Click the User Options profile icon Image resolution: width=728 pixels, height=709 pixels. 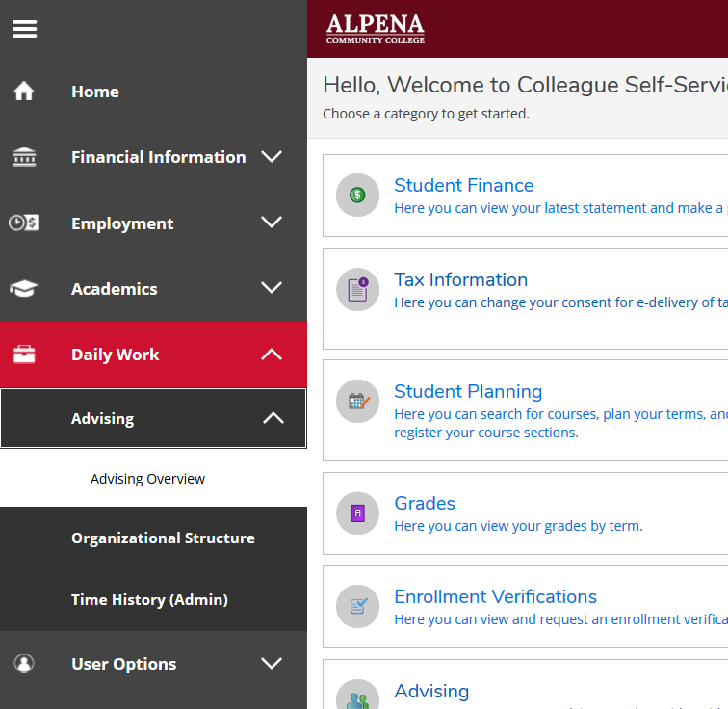point(24,663)
